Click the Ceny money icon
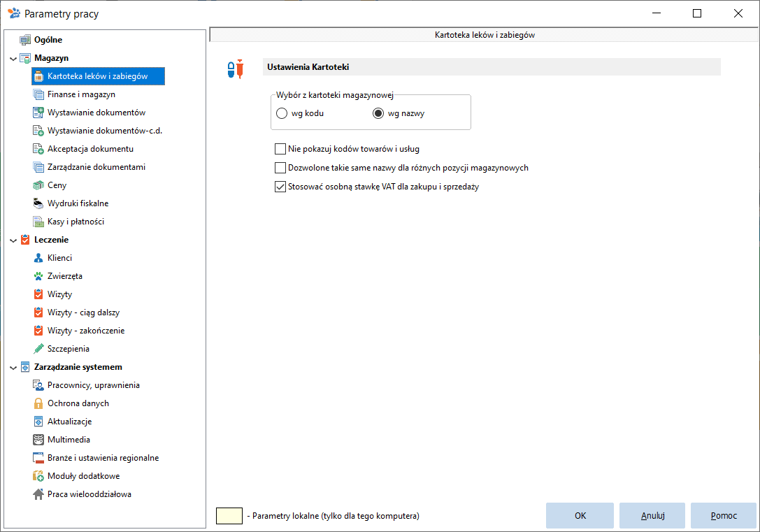 (x=38, y=185)
